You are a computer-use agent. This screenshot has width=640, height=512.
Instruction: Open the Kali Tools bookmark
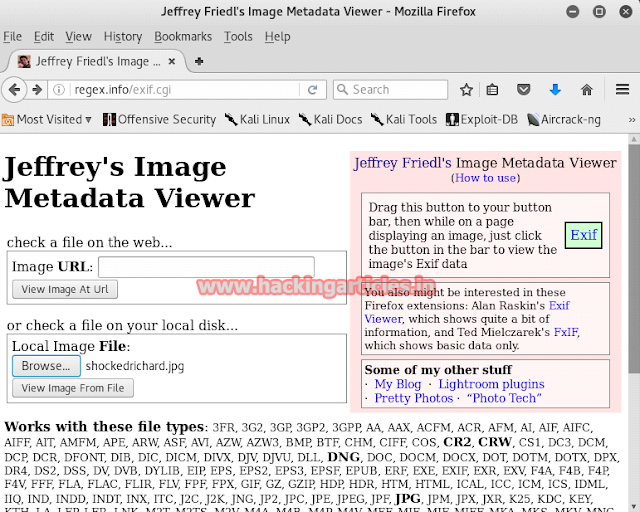404,120
